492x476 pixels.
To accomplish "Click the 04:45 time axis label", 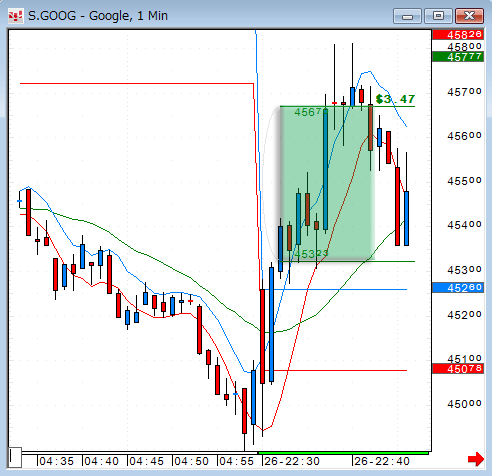I will pos(146,461).
